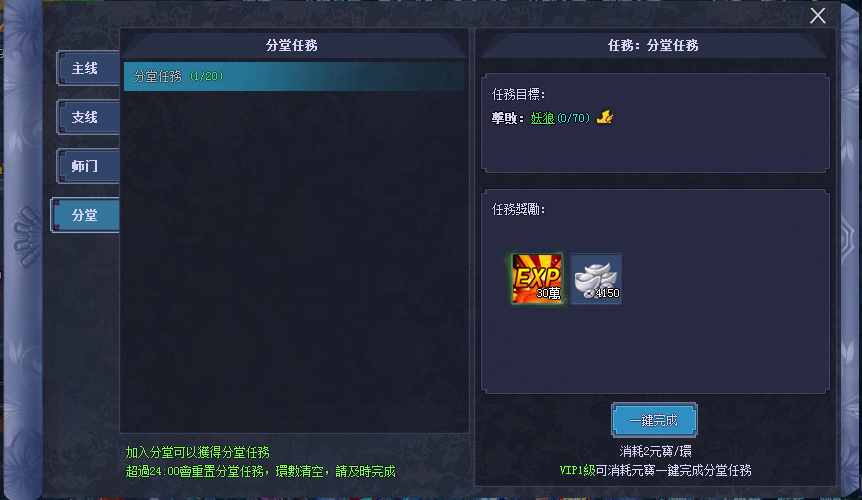Click the 任務: 分堂任務 detail header
The height and width of the screenshot is (500, 862).
tap(653, 45)
